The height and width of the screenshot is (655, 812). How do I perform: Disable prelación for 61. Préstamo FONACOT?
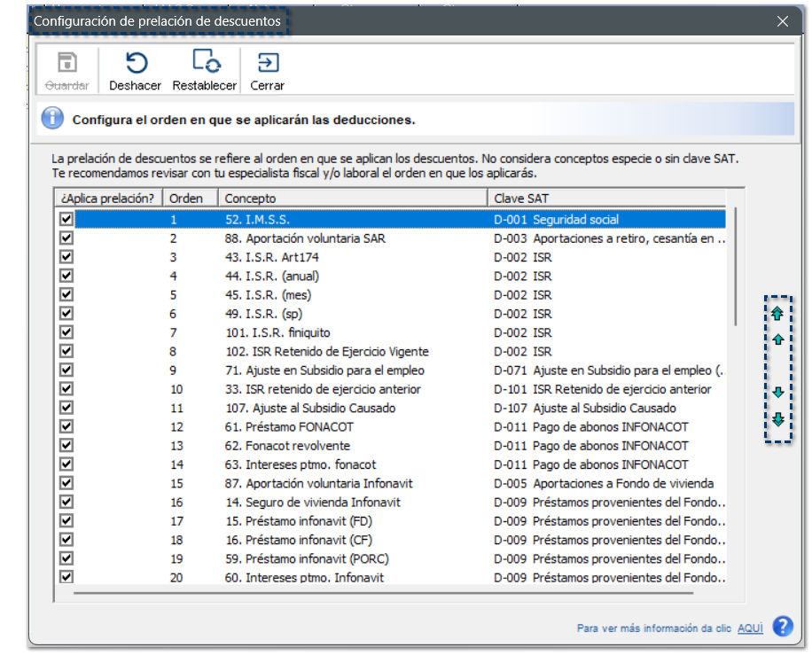click(x=66, y=426)
